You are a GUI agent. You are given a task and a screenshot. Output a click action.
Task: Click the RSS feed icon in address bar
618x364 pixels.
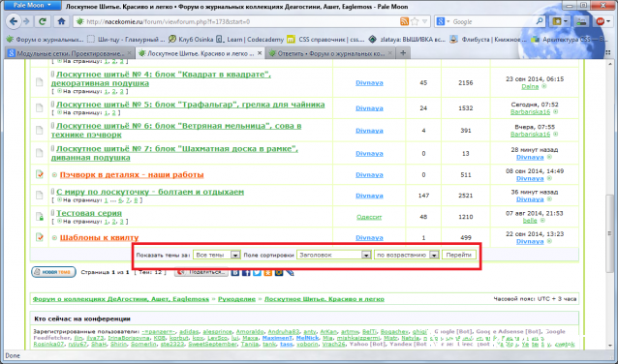pyautogui.click(x=404, y=21)
